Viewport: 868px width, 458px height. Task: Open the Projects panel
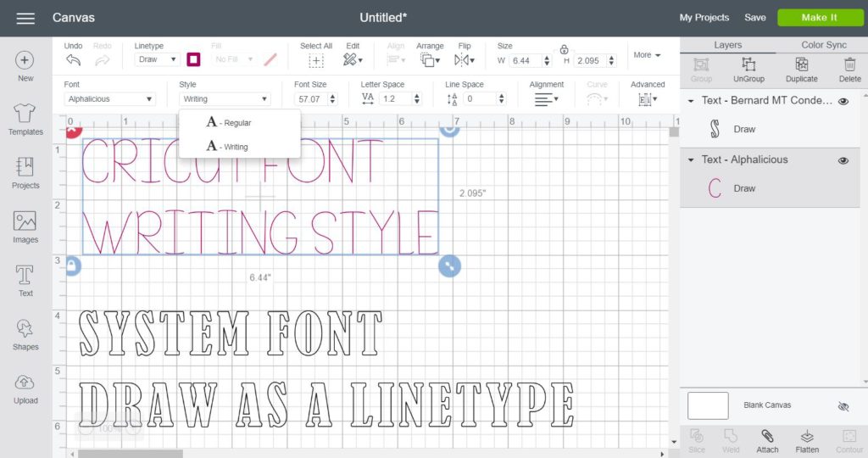(25, 173)
